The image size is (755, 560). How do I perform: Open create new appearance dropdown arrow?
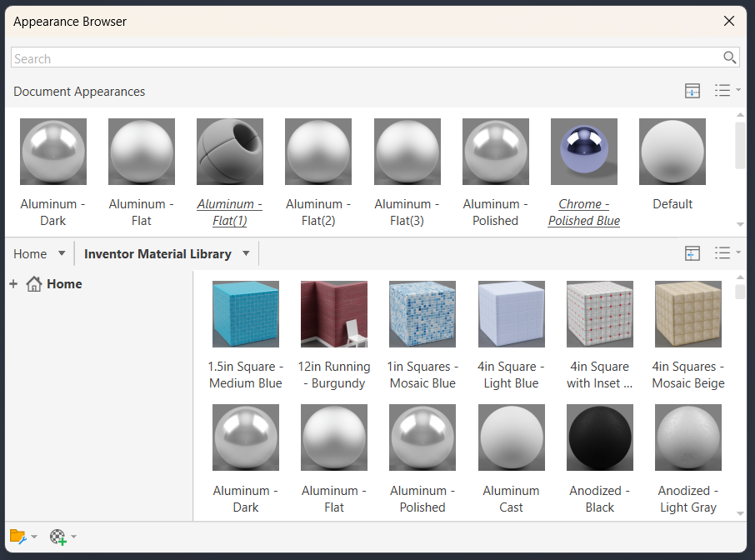click(x=73, y=537)
